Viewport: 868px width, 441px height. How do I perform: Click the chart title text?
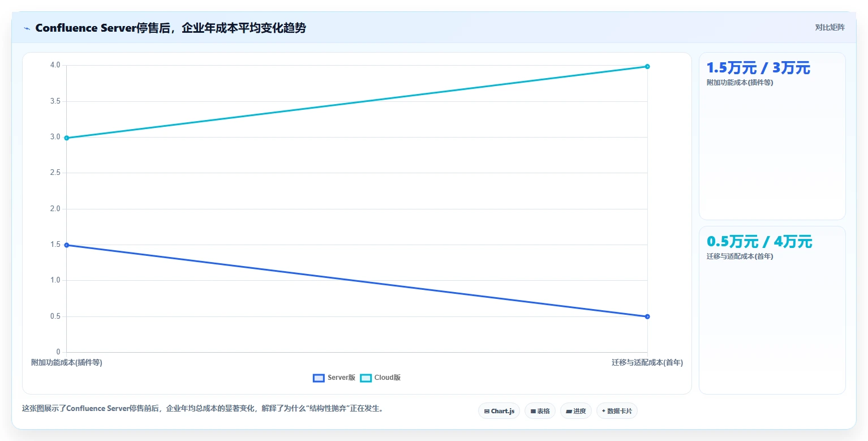tap(170, 28)
